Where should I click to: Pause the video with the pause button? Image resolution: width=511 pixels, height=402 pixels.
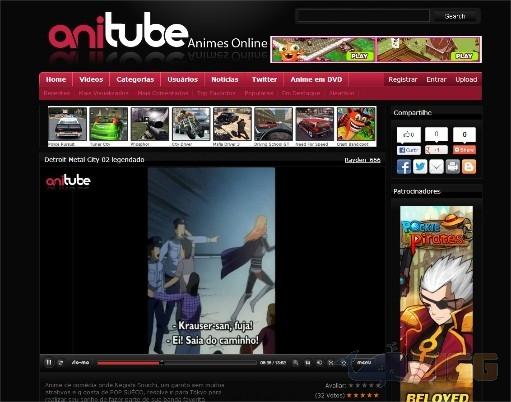[x=49, y=362]
